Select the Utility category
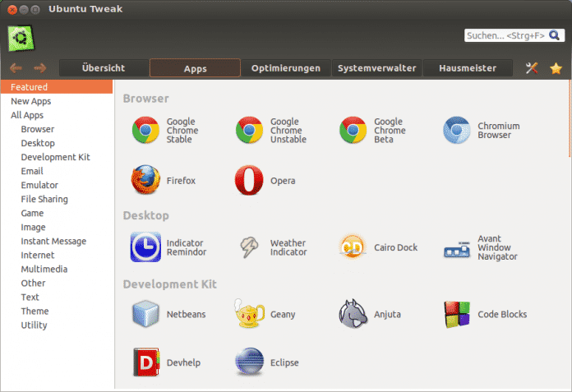Image resolution: width=572 pixels, height=392 pixels. [x=57, y=325]
